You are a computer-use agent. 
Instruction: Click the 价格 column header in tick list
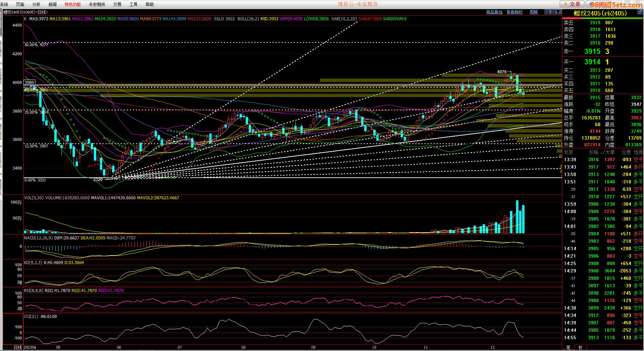click(x=594, y=152)
